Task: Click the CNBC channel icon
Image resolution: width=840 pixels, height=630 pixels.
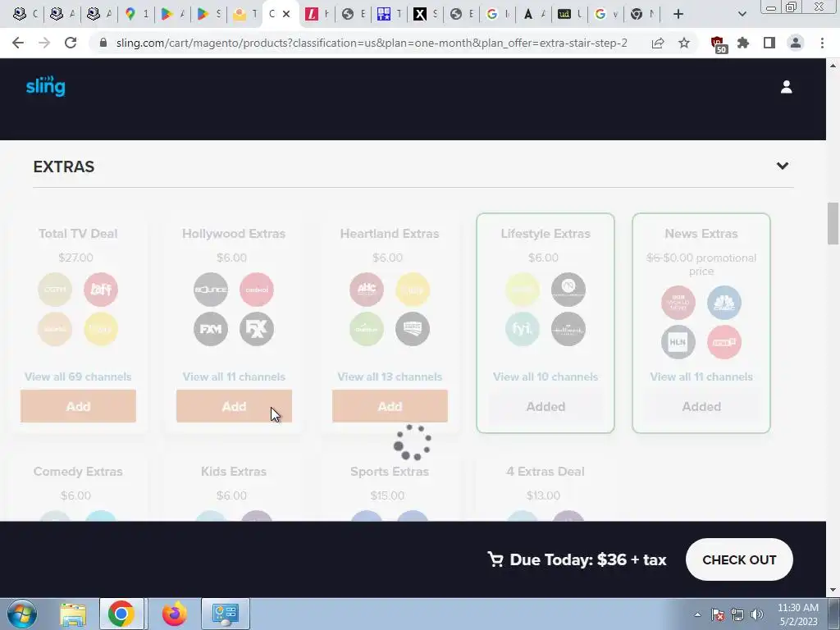Action: pyautogui.click(x=724, y=302)
